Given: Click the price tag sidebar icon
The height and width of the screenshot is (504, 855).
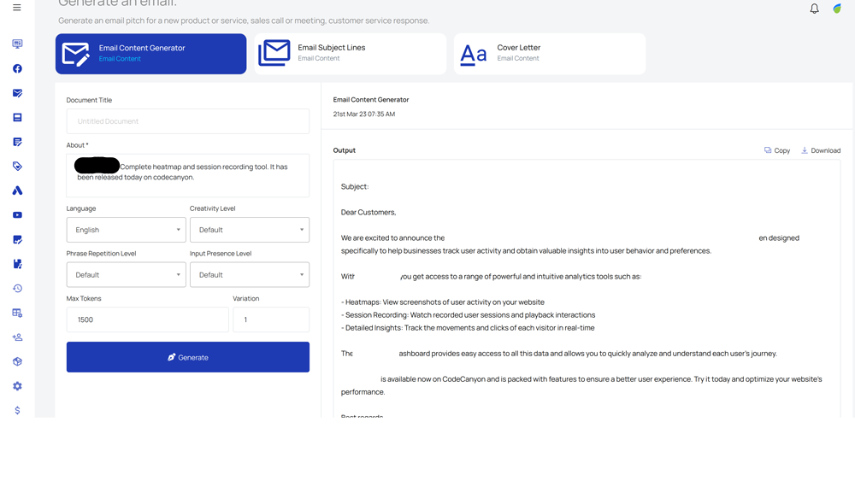Looking at the screenshot, I should coord(17,167).
